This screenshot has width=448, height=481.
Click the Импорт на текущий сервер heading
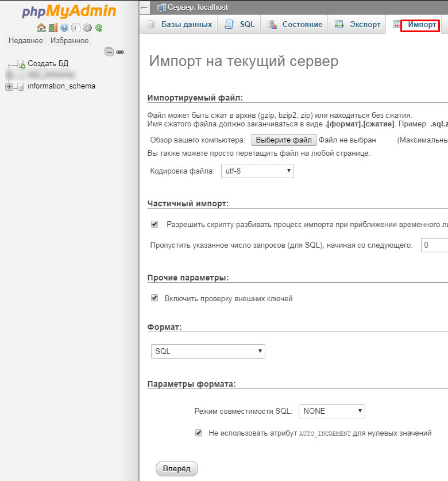coord(244,61)
